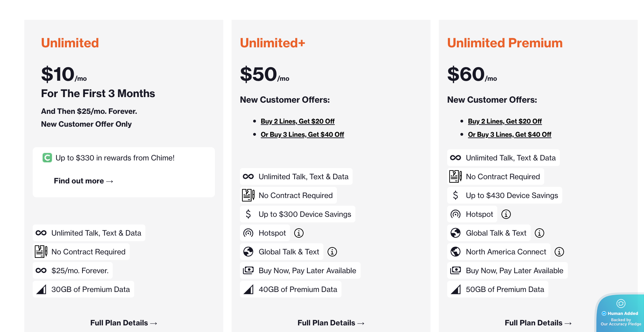Click Premium Or Buy 3 Lines, Get $40 Off
Viewport: 644px width, 332px height.
tap(509, 134)
